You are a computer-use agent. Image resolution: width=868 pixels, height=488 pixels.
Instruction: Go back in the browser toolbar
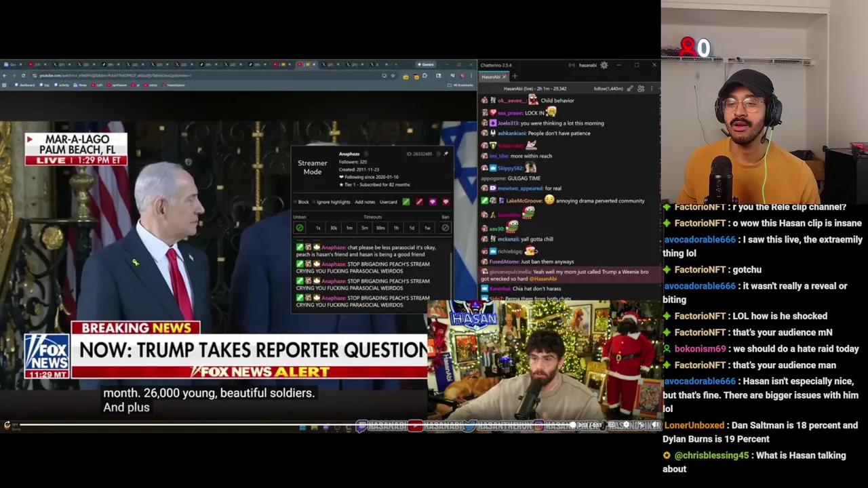coord(5,75)
